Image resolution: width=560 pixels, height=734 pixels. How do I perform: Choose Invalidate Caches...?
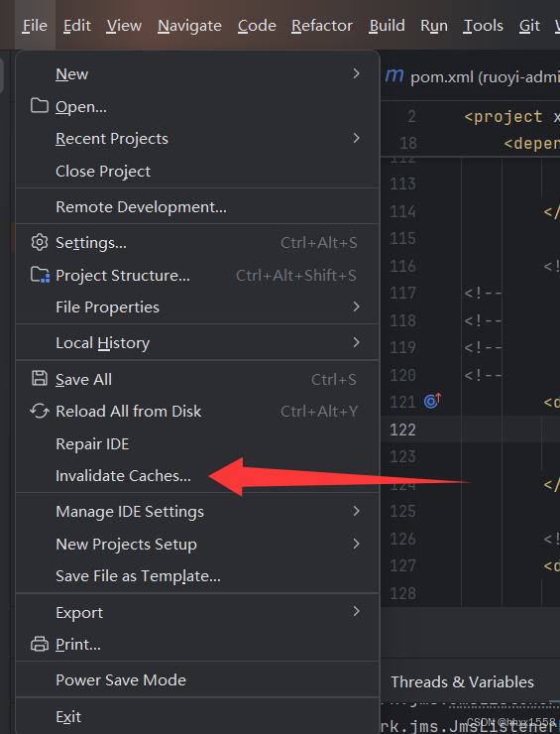[197, 475]
